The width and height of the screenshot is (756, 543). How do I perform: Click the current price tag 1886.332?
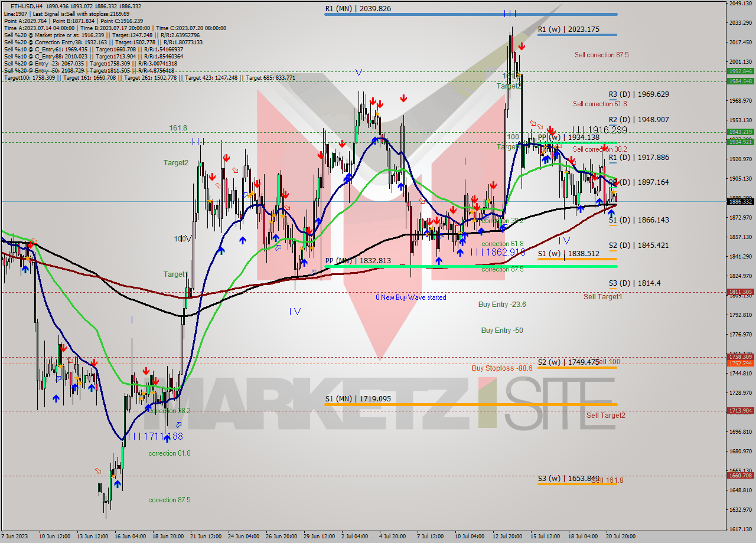[x=741, y=201]
